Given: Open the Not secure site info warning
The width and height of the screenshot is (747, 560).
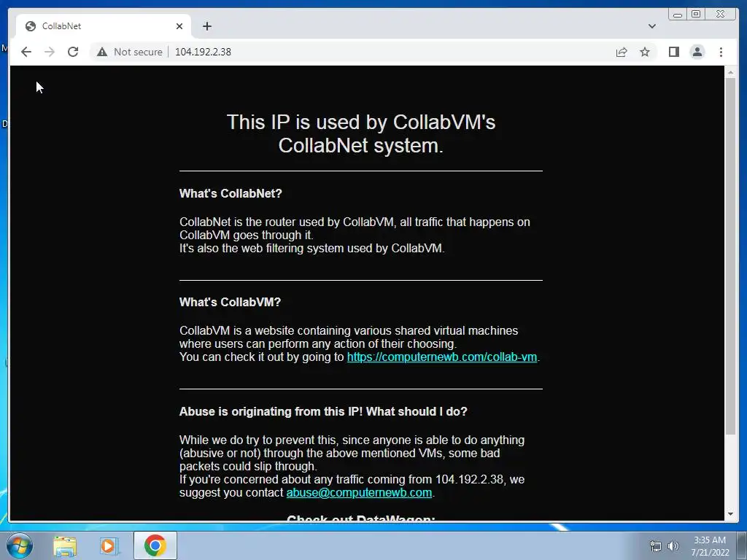Looking at the screenshot, I should point(130,52).
